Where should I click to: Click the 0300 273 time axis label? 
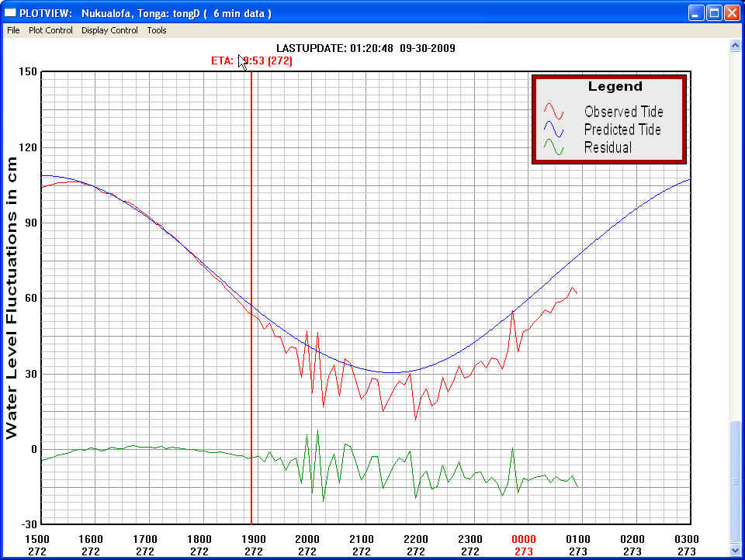pos(687,545)
